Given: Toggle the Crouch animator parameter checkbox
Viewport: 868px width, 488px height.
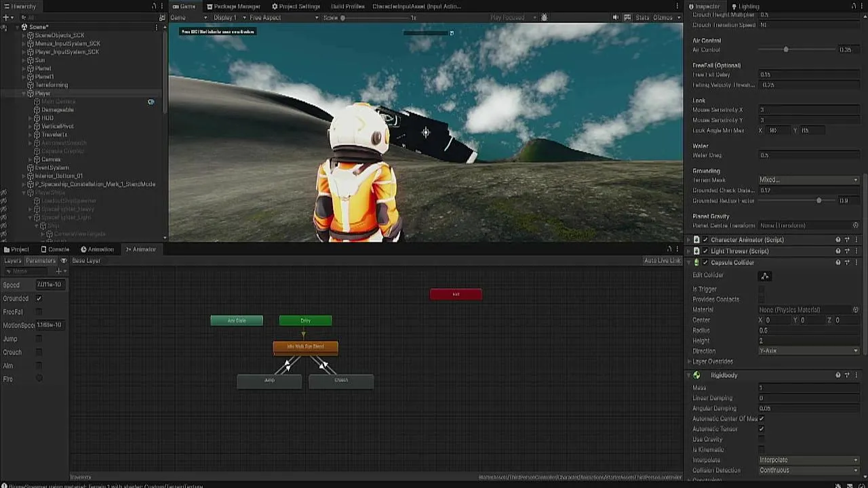Looking at the screenshot, I should pos(39,352).
